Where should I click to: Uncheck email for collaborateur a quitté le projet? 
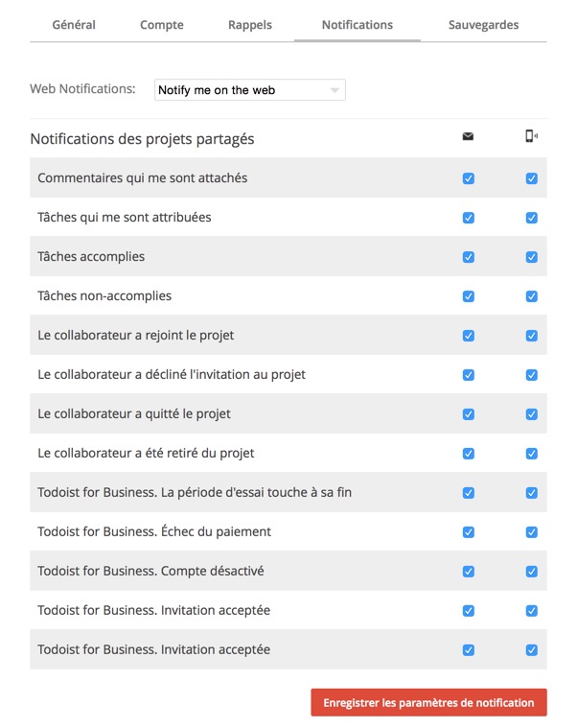coord(469,414)
